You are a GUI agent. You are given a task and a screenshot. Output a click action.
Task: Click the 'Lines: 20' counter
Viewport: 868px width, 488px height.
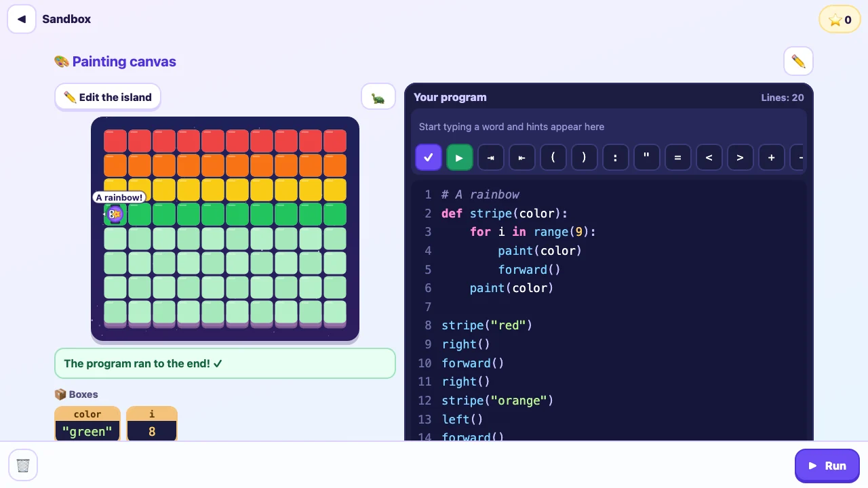(783, 98)
